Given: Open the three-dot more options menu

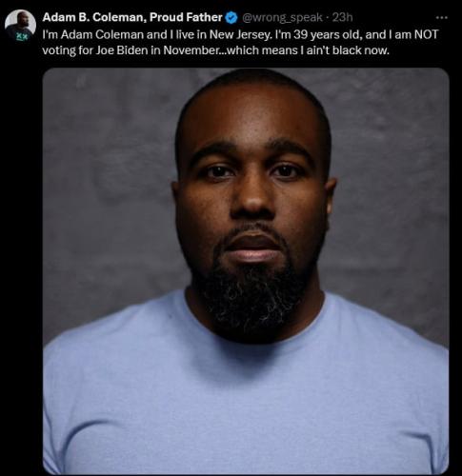Looking at the screenshot, I should [442, 18].
